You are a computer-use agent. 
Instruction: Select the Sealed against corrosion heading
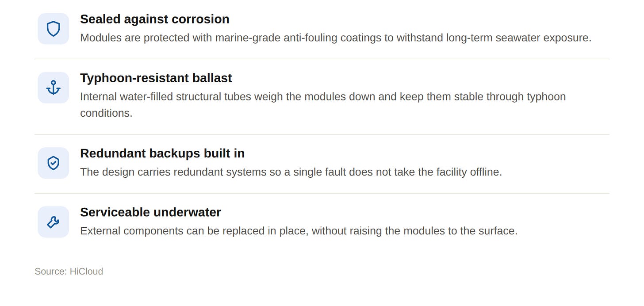[x=155, y=19]
